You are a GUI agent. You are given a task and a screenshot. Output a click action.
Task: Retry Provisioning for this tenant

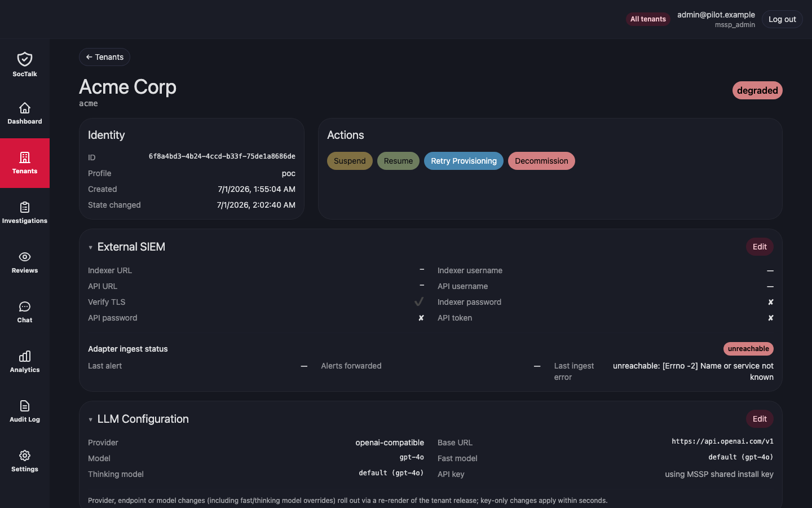pos(464,161)
